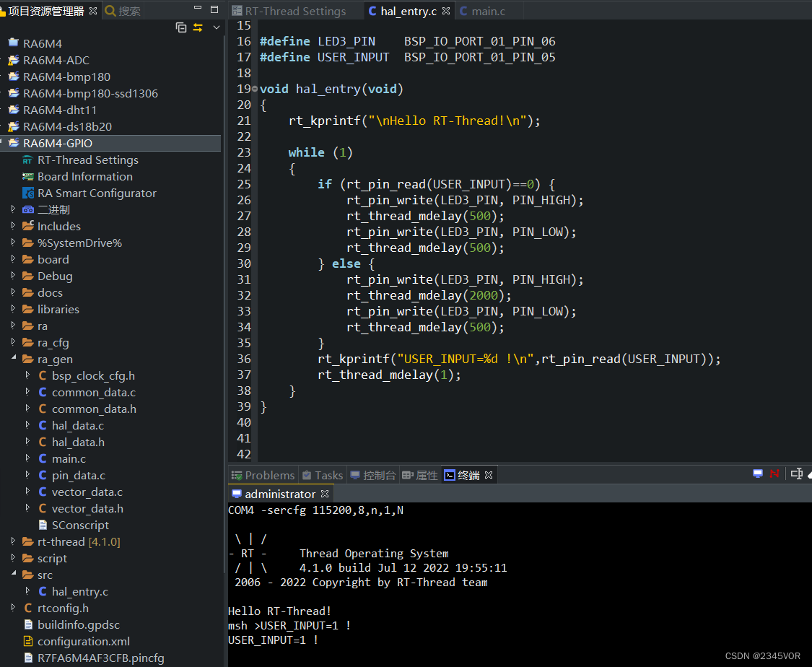Minimize the project explorer panel

[198, 9]
